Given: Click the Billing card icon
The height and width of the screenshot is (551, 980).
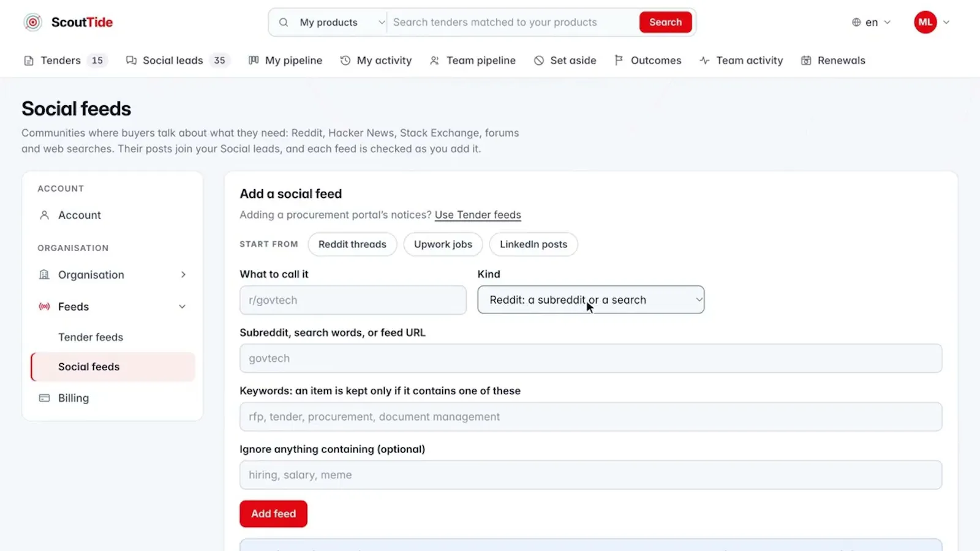Looking at the screenshot, I should [44, 398].
